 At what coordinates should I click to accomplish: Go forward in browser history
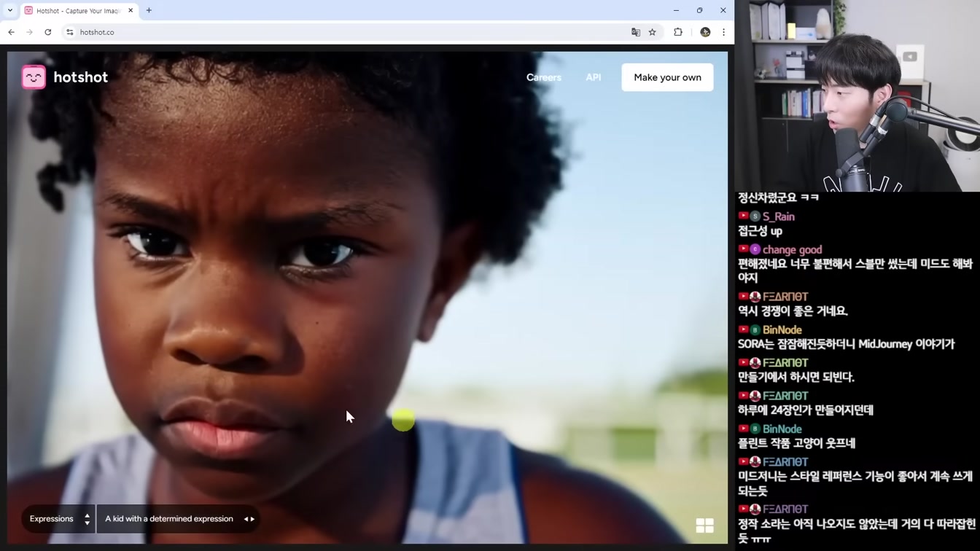coord(29,32)
